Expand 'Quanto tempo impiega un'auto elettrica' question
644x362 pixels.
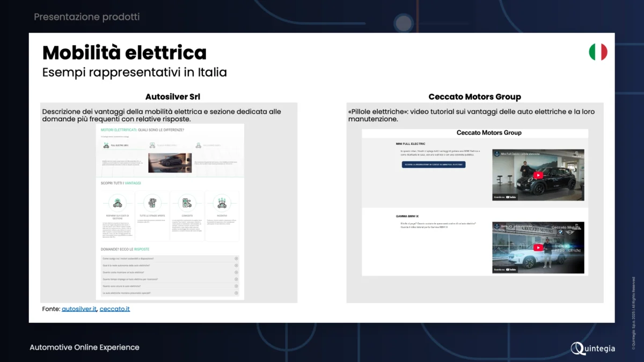coord(170,279)
